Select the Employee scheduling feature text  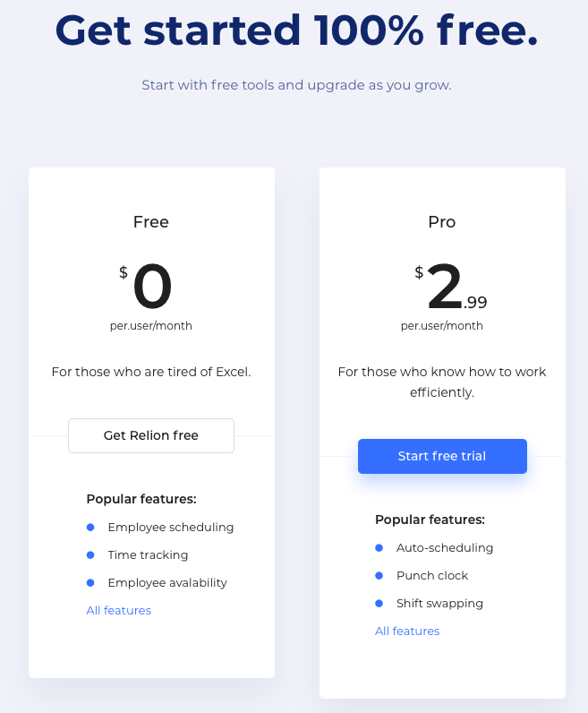click(170, 527)
